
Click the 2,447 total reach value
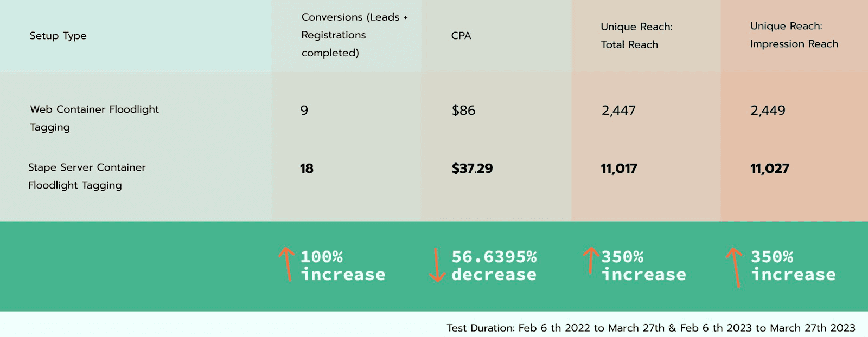point(618,111)
